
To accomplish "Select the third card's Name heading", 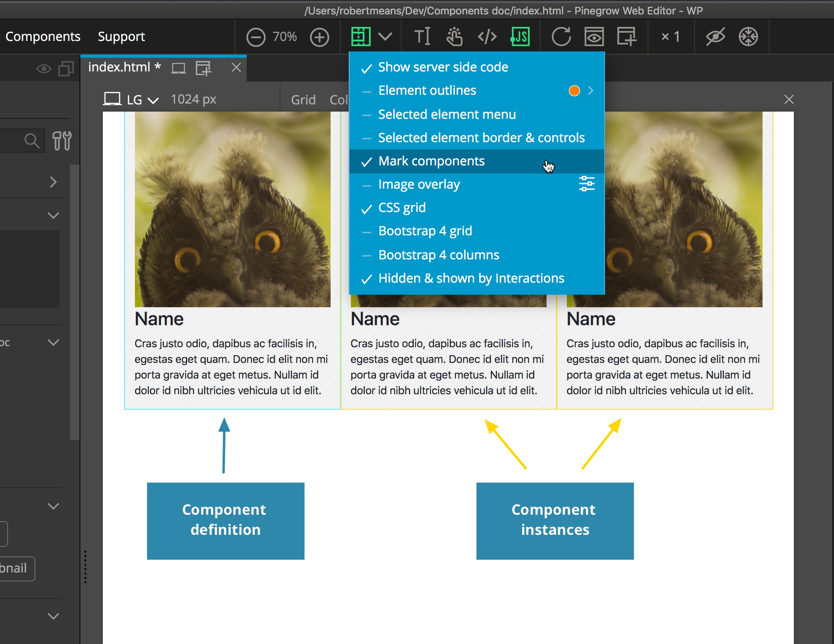I will [591, 319].
